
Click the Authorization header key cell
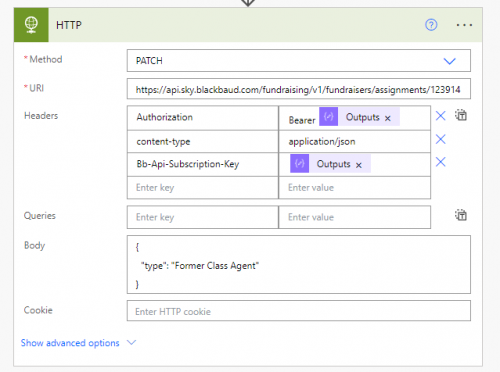(203, 118)
